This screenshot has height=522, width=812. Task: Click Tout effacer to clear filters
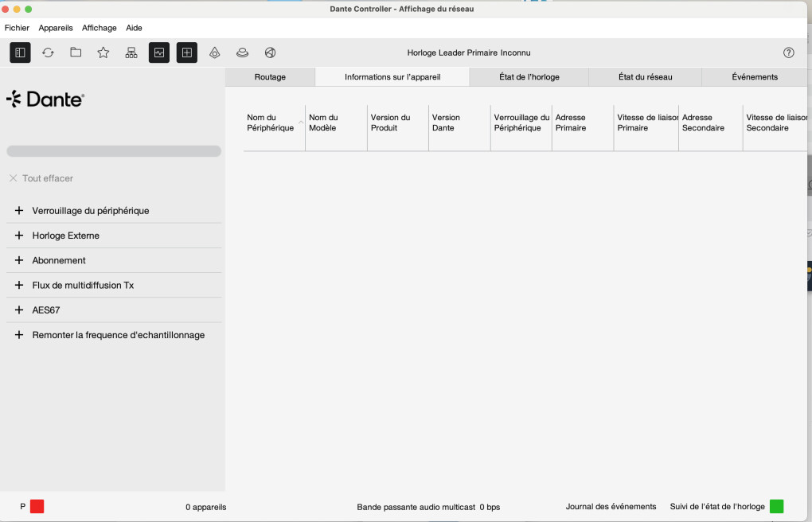[x=41, y=178]
